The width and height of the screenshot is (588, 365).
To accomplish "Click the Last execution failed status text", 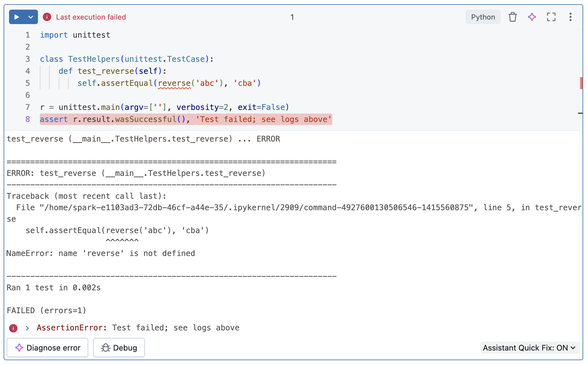I will pyautogui.click(x=91, y=17).
